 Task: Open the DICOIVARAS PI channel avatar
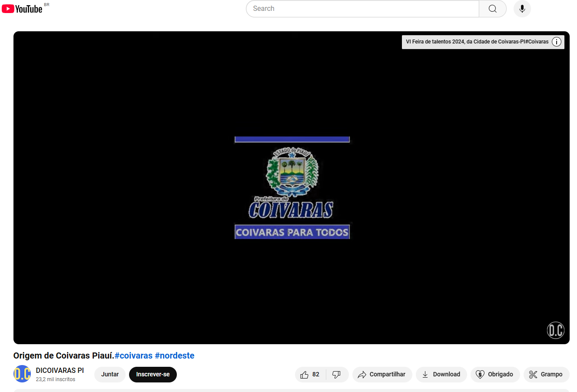coord(22,374)
